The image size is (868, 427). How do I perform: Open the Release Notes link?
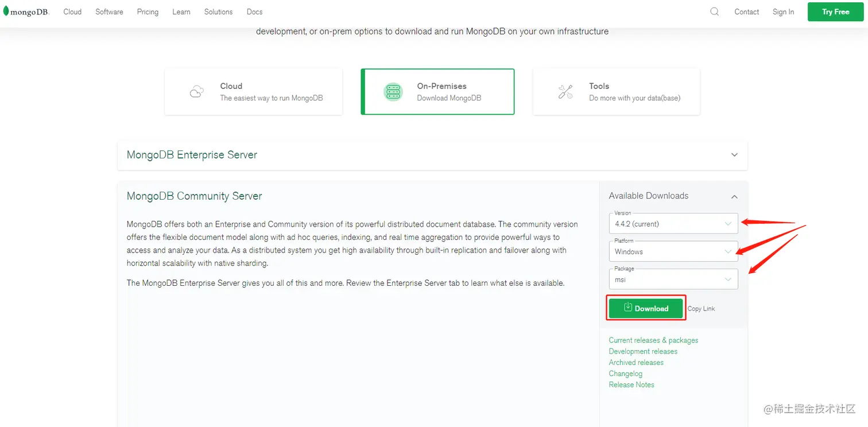pos(631,385)
